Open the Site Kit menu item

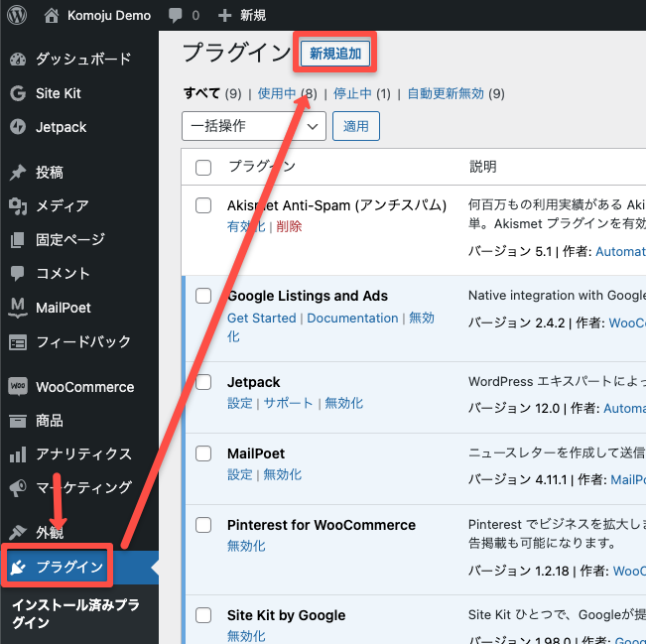coord(79,93)
